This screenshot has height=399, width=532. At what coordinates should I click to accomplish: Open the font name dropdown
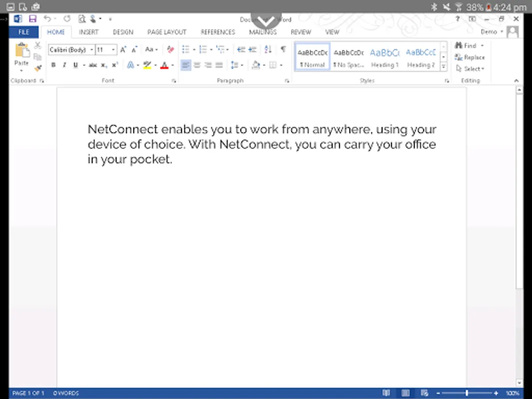(92, 50)
